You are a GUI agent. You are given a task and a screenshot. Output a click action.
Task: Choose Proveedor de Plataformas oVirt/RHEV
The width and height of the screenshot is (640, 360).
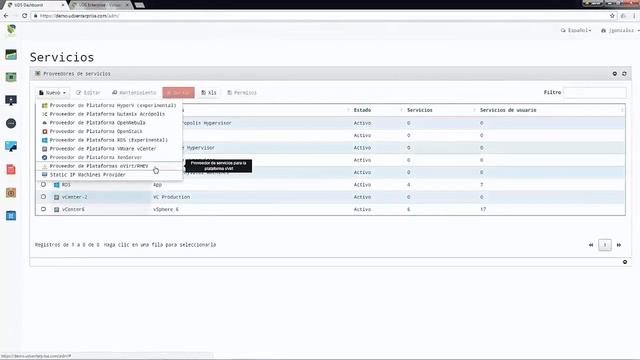[109, 166]
